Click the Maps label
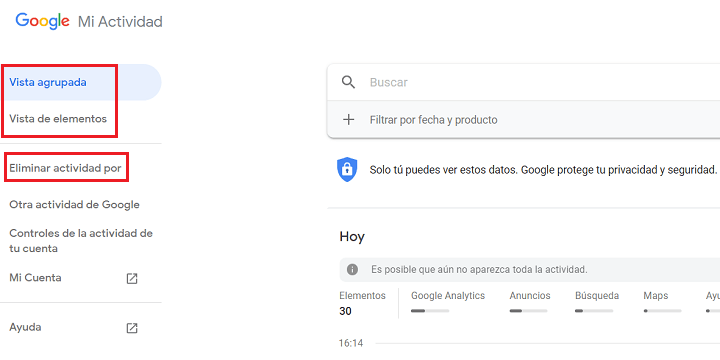This screenshot has width=720, height=360. tap(656, 296)
